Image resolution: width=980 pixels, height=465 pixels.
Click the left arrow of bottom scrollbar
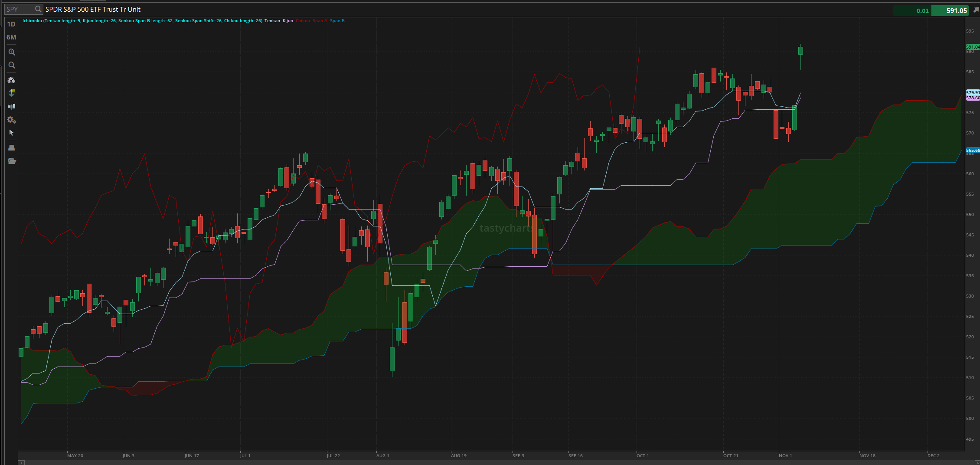pyautogui.click(x=21, y=463)
